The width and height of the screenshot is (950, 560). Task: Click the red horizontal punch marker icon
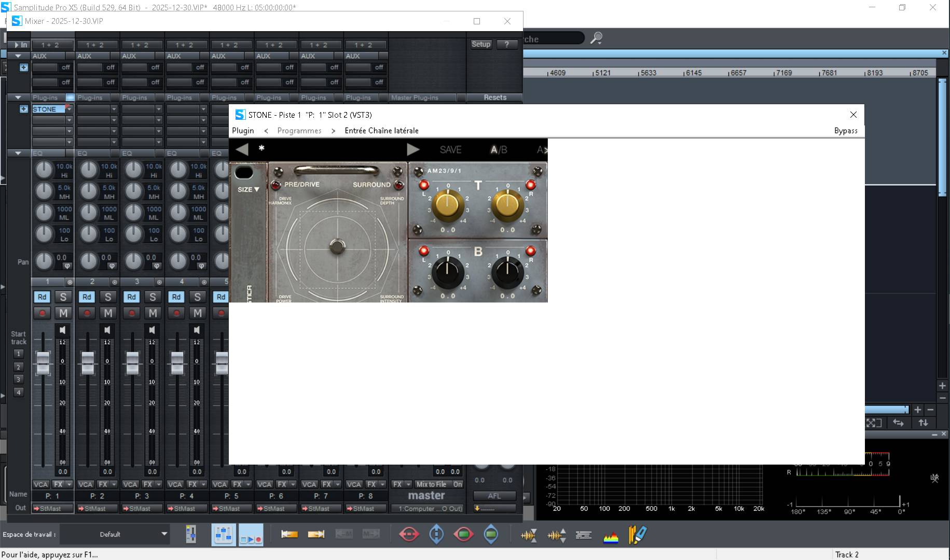point(409,534)
